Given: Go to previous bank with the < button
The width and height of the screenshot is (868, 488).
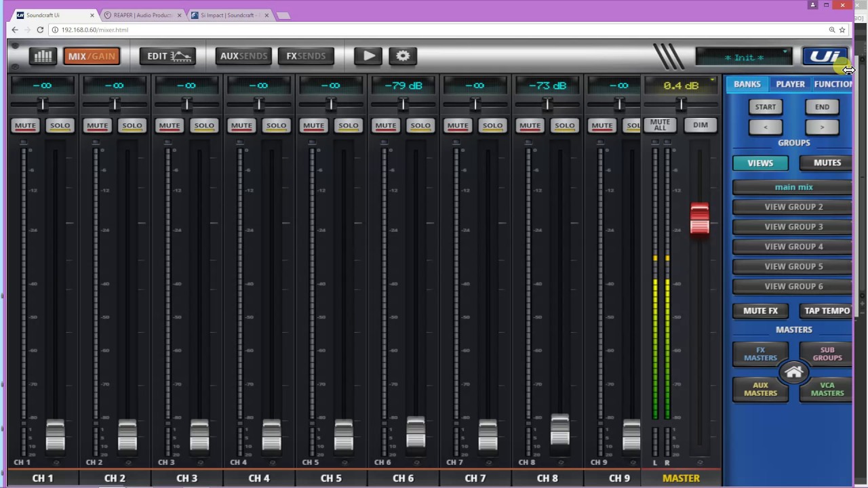Looking at the screenshot, I should click(766, 127).
